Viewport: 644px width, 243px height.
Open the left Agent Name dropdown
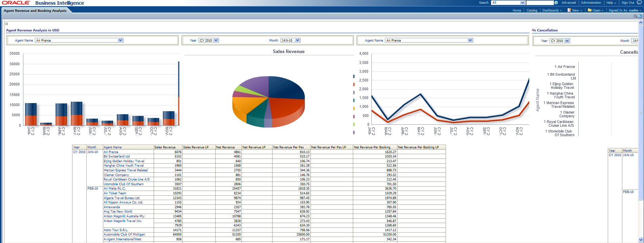(120, 40)
